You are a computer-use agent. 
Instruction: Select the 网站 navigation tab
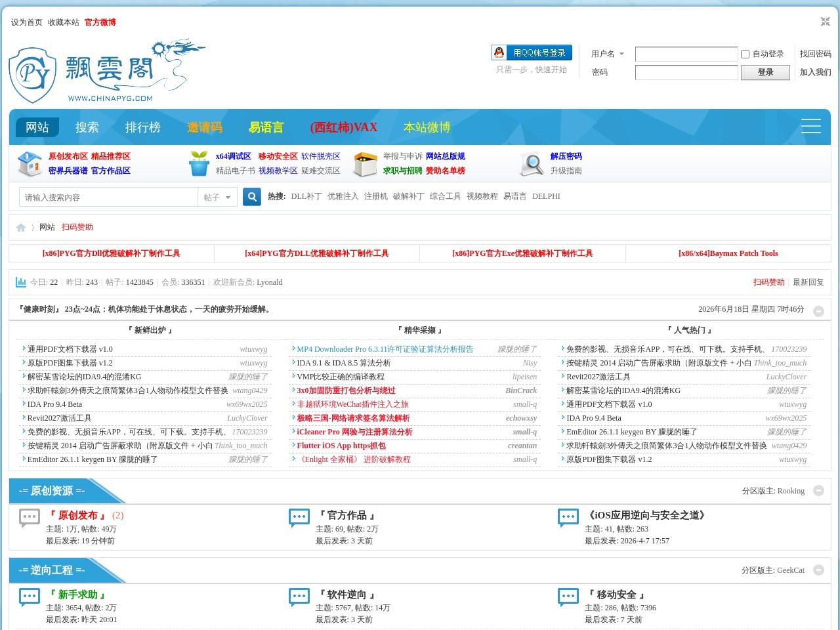click(x=37, y=127)
